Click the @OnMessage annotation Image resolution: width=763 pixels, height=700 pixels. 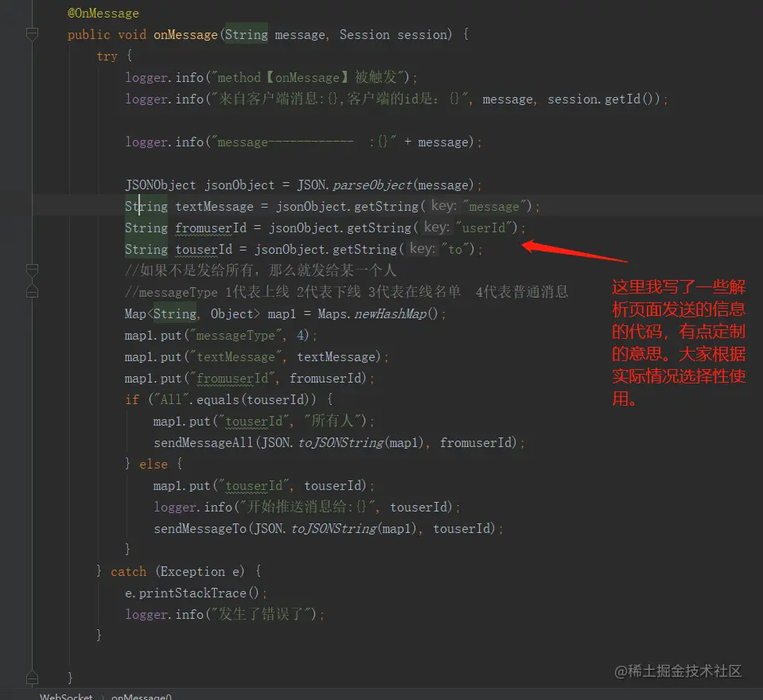tap(103, 14)
